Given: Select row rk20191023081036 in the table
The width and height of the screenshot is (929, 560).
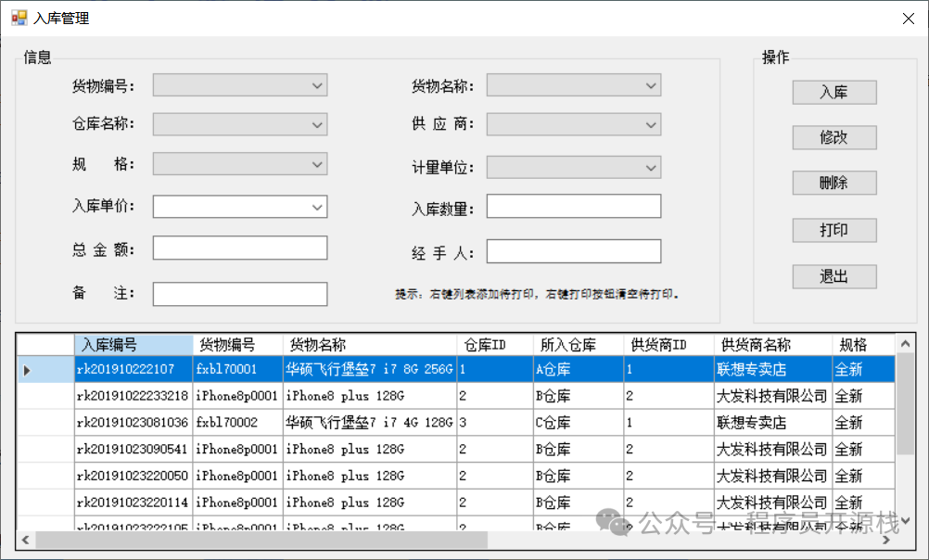Looking at the screenshot, I should [x=133, y=423].
